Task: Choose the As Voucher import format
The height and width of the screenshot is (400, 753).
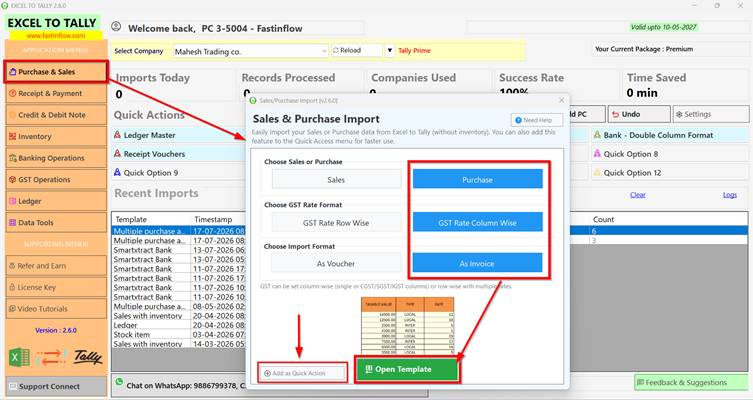Action: tap(336, 264)
